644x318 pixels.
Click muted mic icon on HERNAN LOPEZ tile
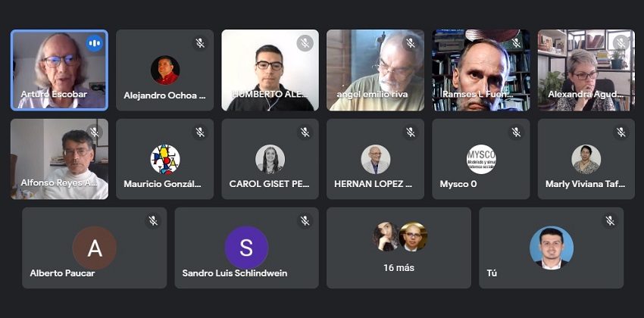click(x=411, y=132)
